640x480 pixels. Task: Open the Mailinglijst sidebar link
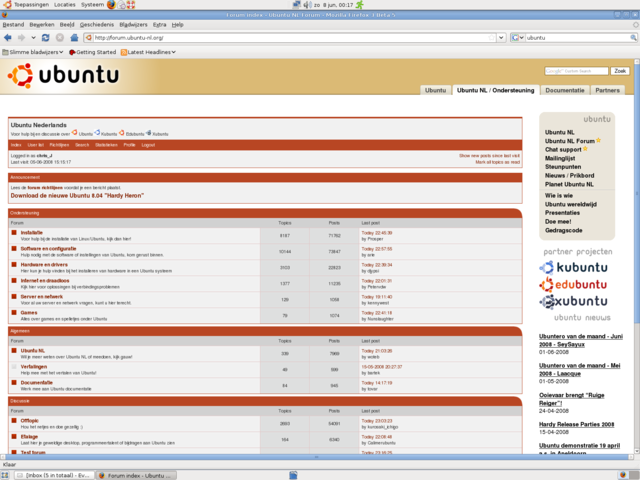click(560, 158)
